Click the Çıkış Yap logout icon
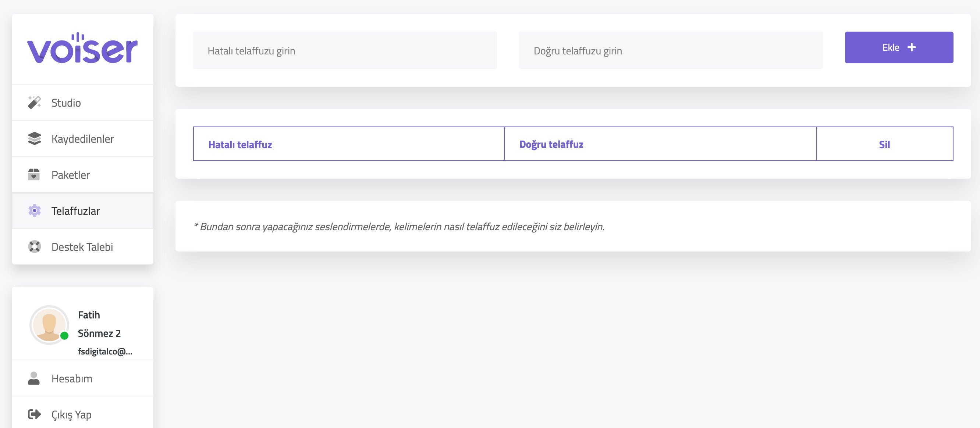 click(34, 414)
